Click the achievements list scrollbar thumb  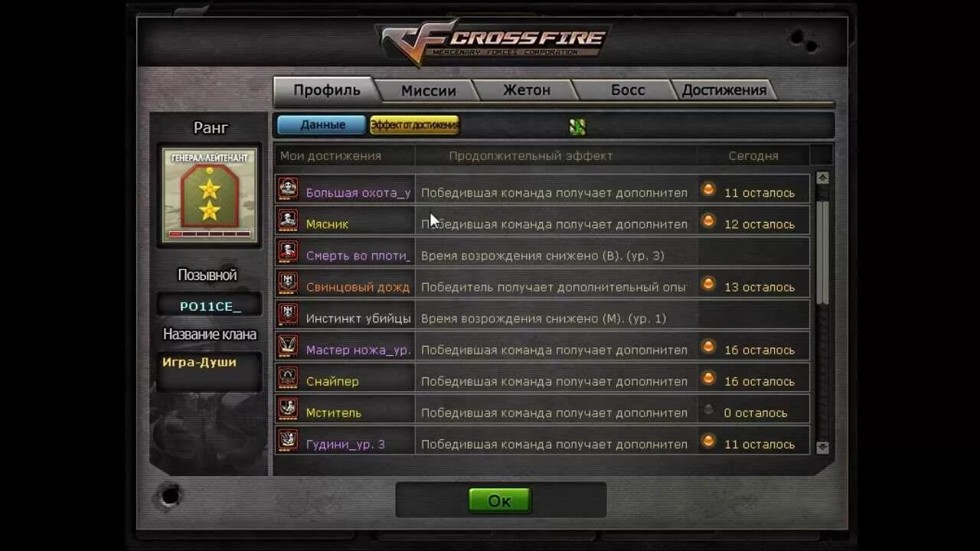[x=823, y=253]
